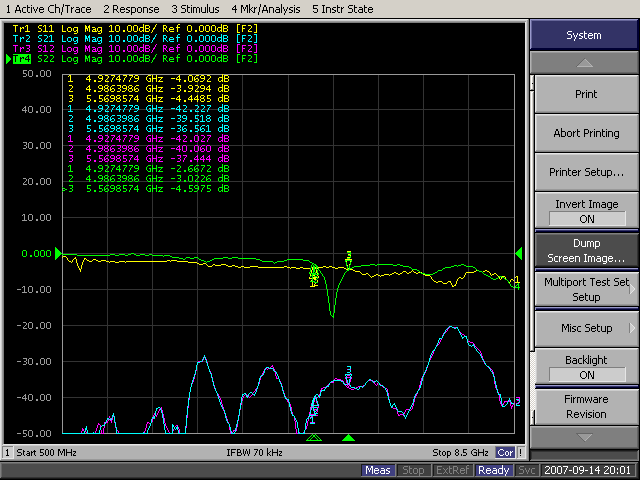
Task: Open the Printer Setup dialog
Action: point(584,172)
